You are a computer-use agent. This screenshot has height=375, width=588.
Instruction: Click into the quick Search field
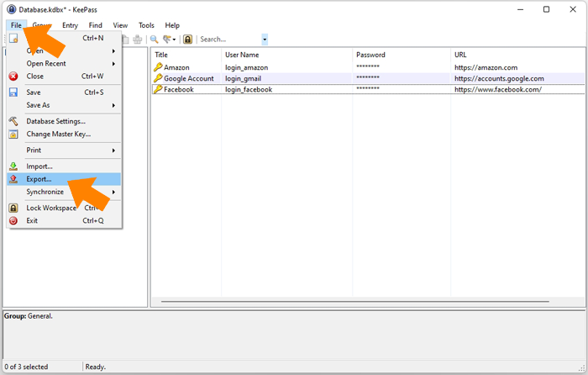228,39
